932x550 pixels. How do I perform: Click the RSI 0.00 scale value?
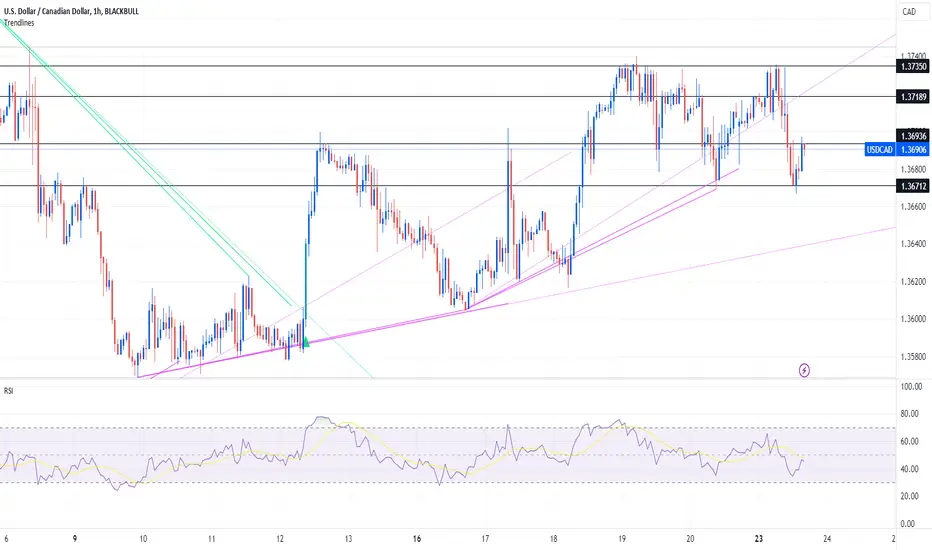click(908, 524)
